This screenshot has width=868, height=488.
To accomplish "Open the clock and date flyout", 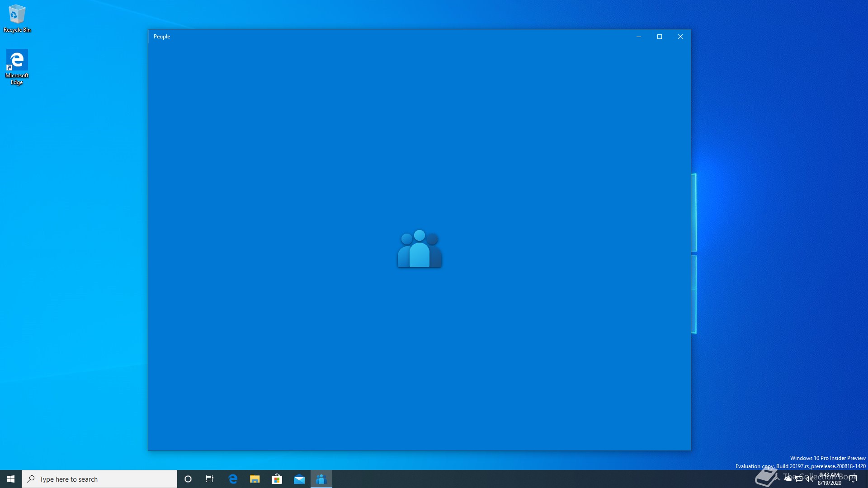I will (x=830, y=479).
